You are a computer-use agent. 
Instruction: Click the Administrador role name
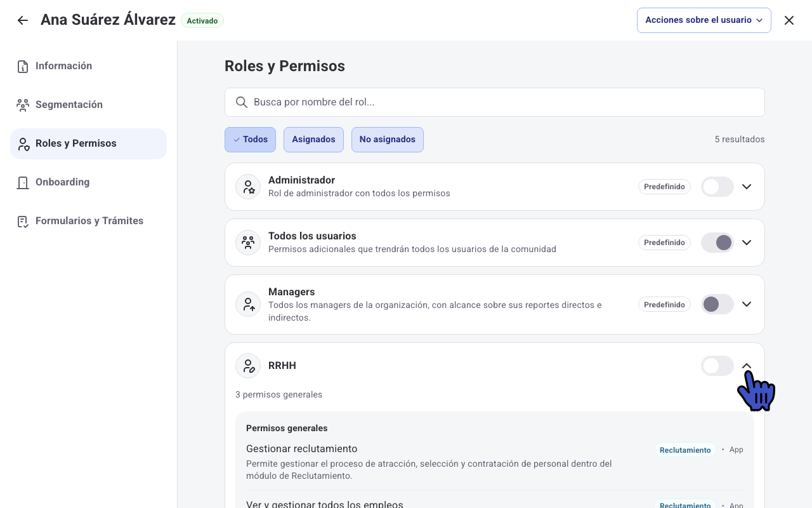pos(301,180)
